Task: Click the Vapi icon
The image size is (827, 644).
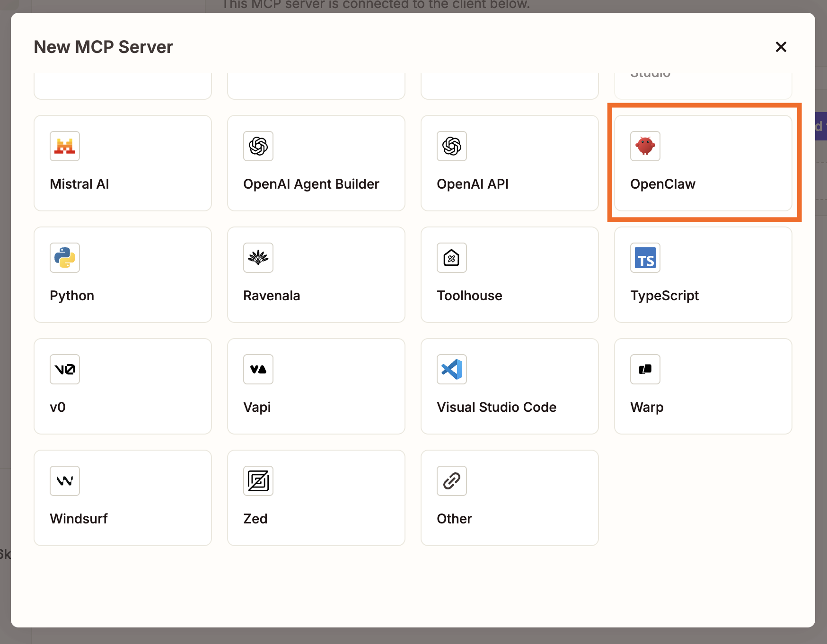Action: click(x=258, y=369)
